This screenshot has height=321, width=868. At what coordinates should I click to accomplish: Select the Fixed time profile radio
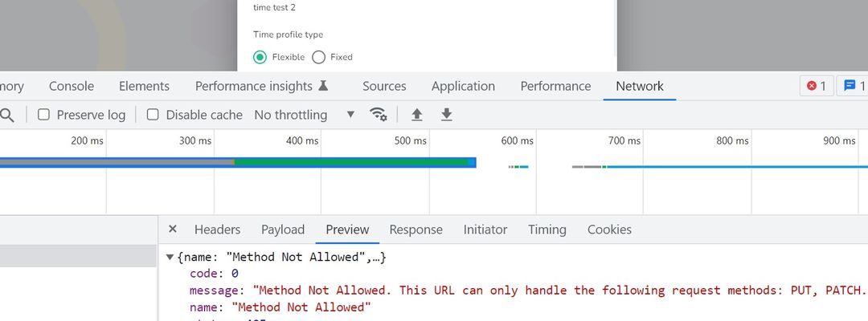click(319, 57)
